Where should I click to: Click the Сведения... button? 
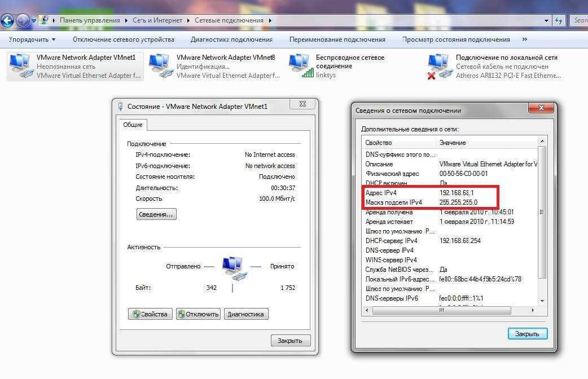(x=156, y=214)
